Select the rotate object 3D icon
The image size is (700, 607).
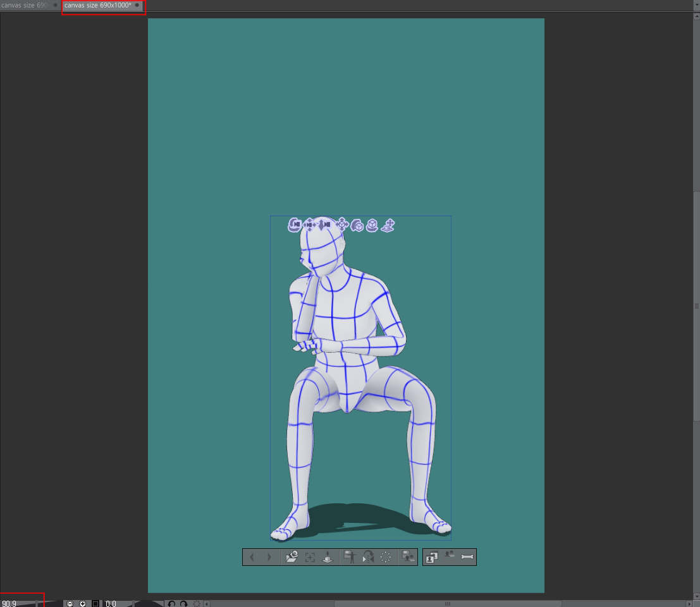pyautogui.click(x=357, y=225)
